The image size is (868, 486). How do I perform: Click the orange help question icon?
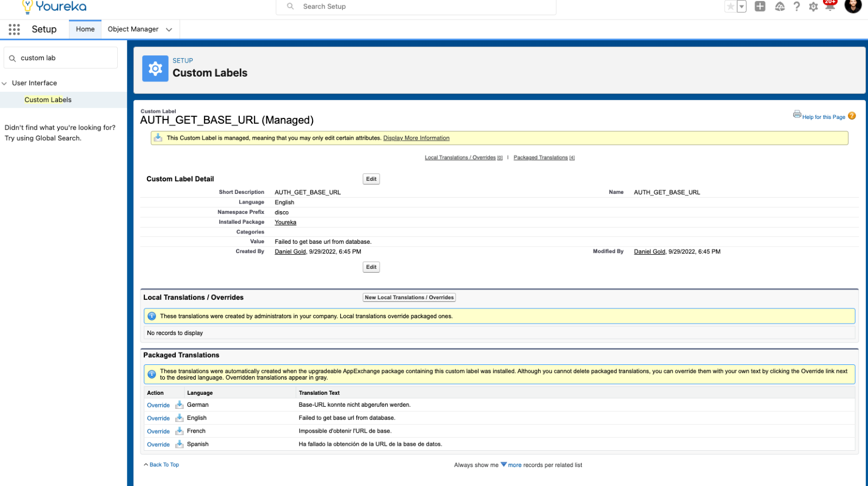[x=852, y=116]
